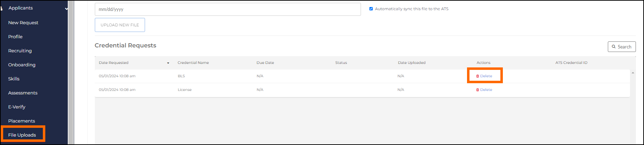Open Placements from the sidebar
Screen dimensions: 644x145
(22, 121)
